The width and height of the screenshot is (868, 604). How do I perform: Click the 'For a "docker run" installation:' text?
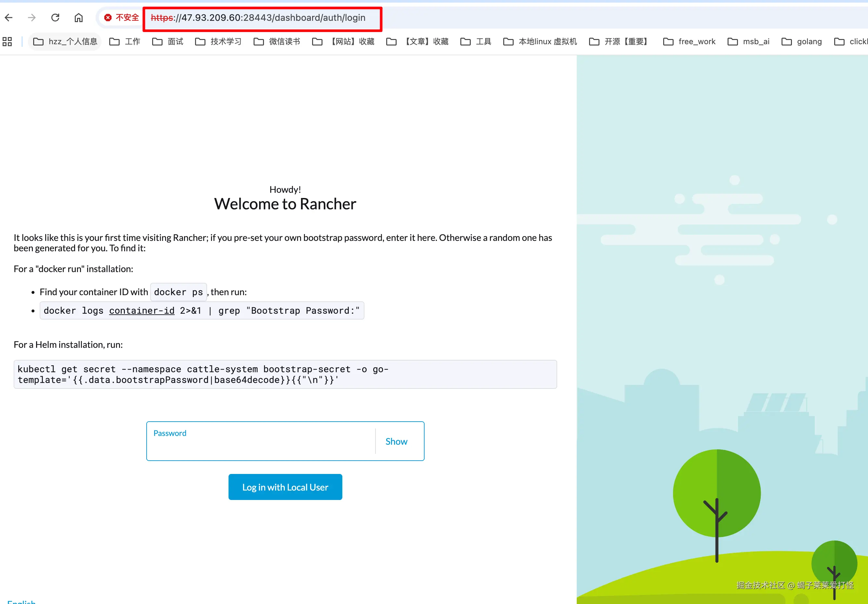coord(74,269)
